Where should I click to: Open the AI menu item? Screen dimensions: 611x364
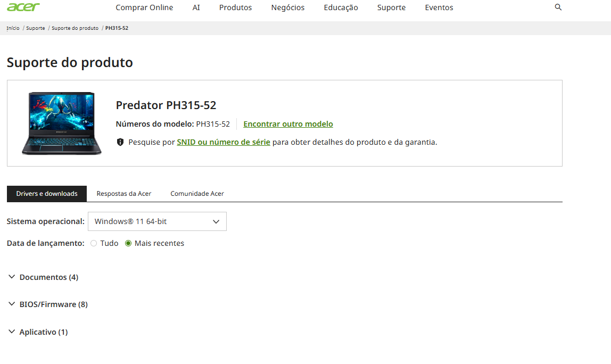pos(196,7)
